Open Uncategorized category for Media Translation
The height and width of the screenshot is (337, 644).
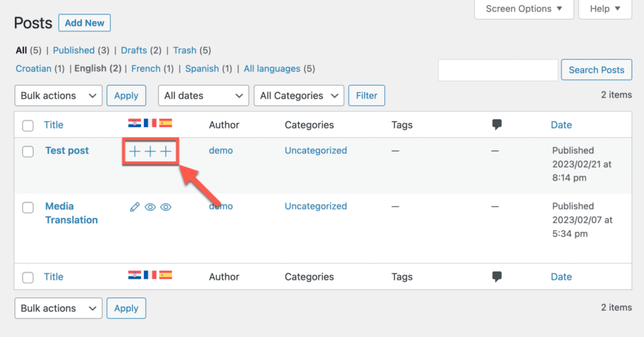[316, 206]
